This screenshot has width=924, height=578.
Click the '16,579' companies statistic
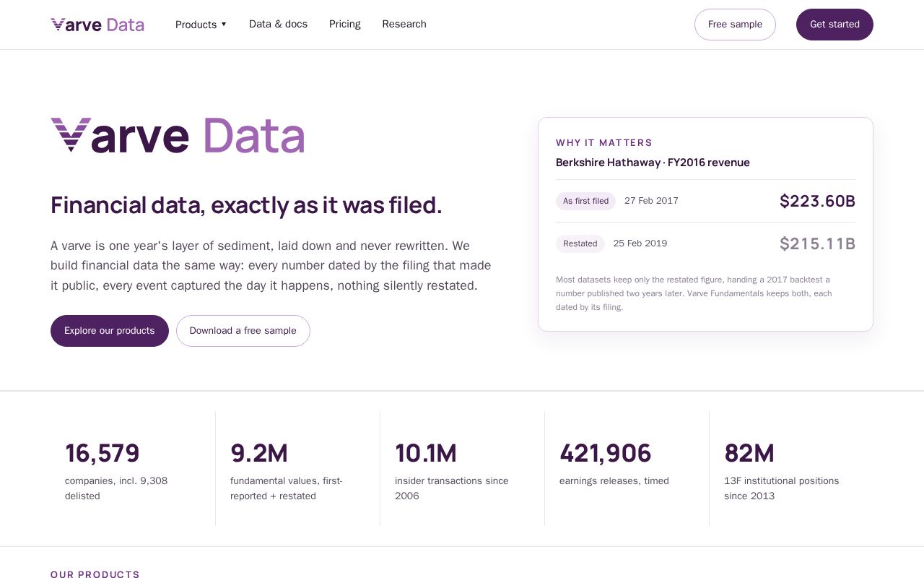pyautogui.click(x=103, y=453)
